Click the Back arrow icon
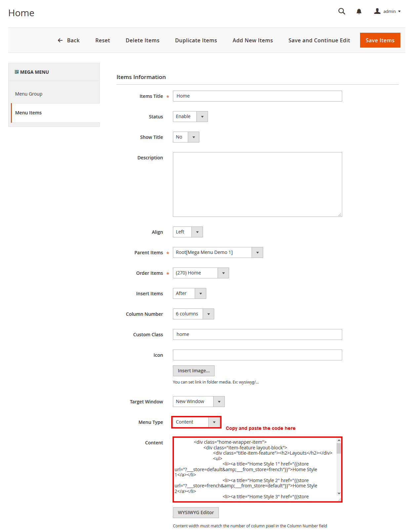The image size is (406, 532). coord(60,40)
